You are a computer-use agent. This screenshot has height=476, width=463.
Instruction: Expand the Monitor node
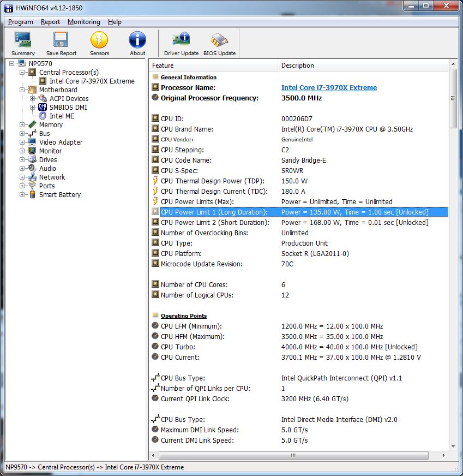pos(22,151)
